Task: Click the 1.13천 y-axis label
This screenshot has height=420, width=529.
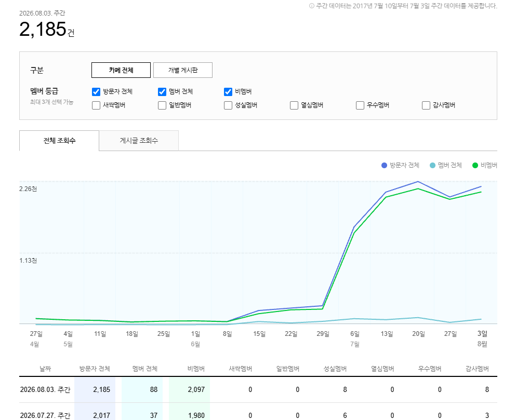Action: coord(28,261)
